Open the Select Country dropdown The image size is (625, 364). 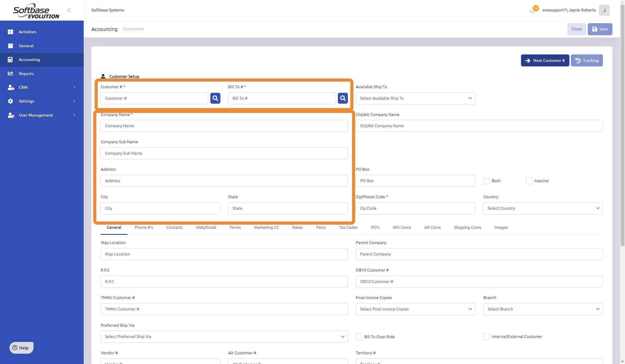(x=543, y=208)
